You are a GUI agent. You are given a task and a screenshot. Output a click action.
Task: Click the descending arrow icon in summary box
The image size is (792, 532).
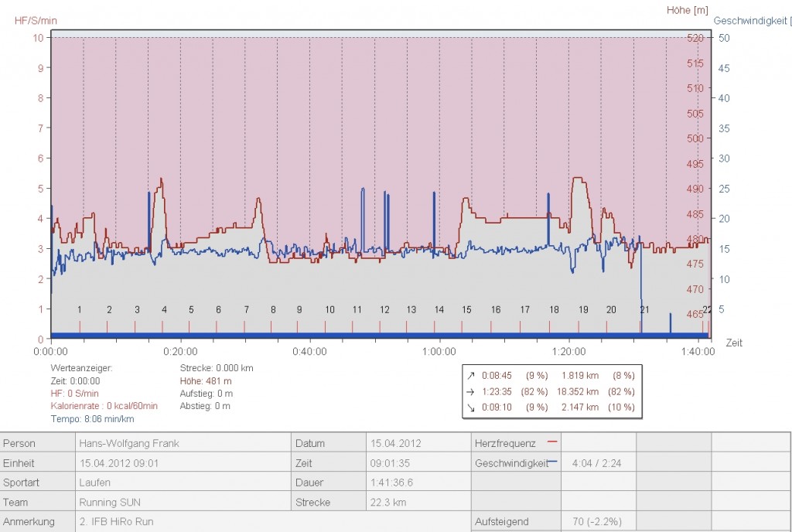pyautogui.click(x=471, y=407)
